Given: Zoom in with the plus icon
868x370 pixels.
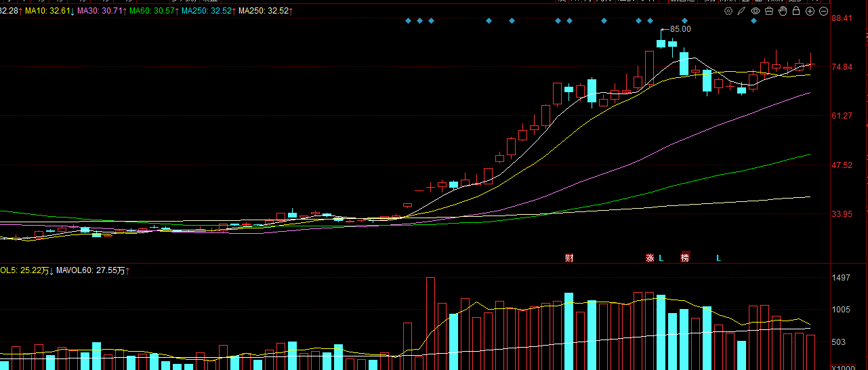Looking at the screenshot, I should click(810, 11).
